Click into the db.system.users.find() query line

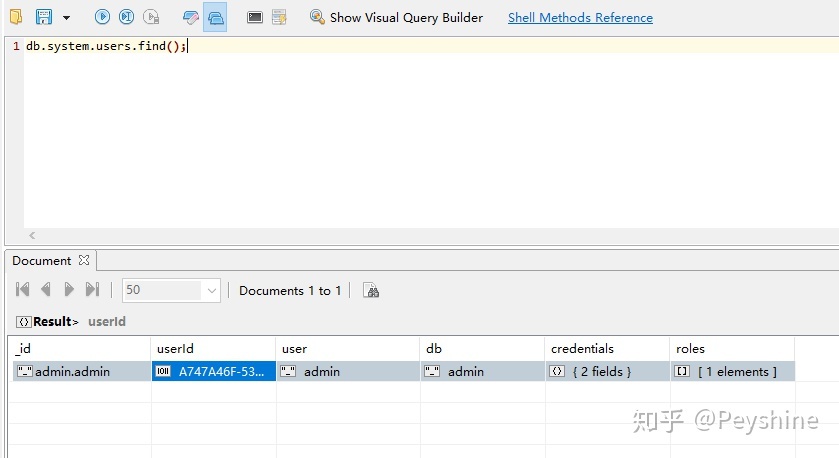point(106,46)
